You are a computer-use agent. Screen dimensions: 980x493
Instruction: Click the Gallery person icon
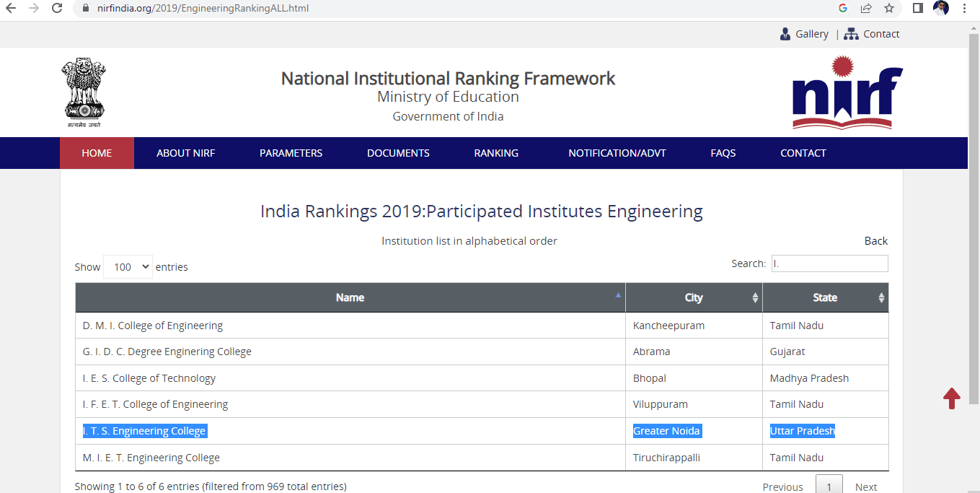click(785, 34)
